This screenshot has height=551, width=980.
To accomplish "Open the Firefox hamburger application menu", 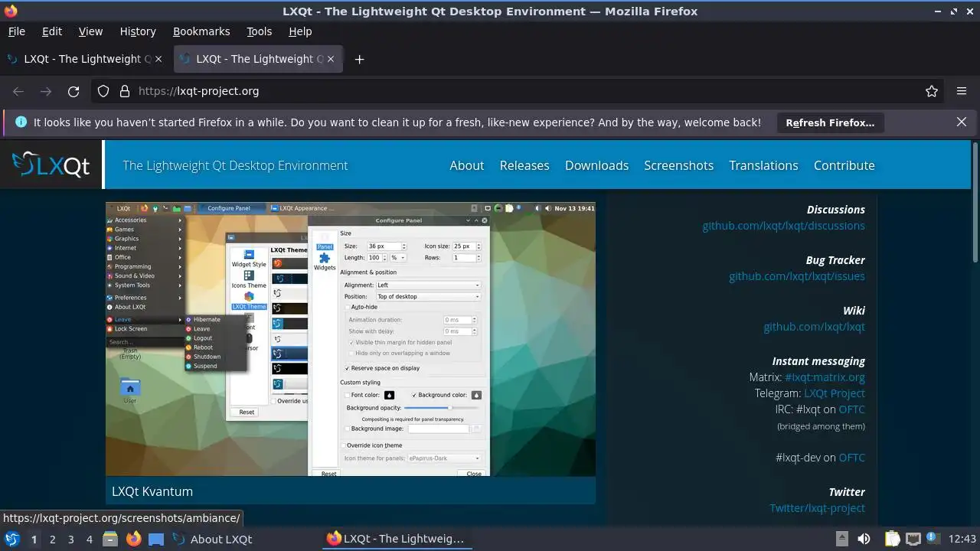I will pos(962,91).
